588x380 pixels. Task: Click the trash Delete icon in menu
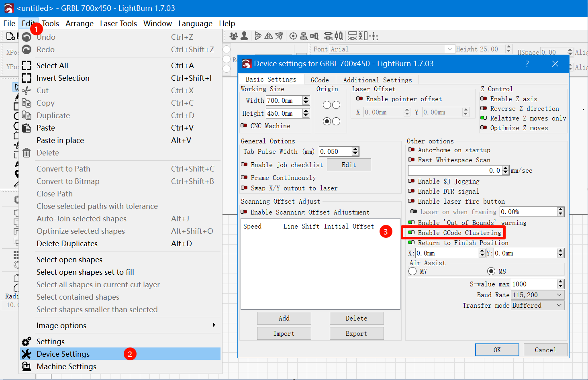[27, 153]
